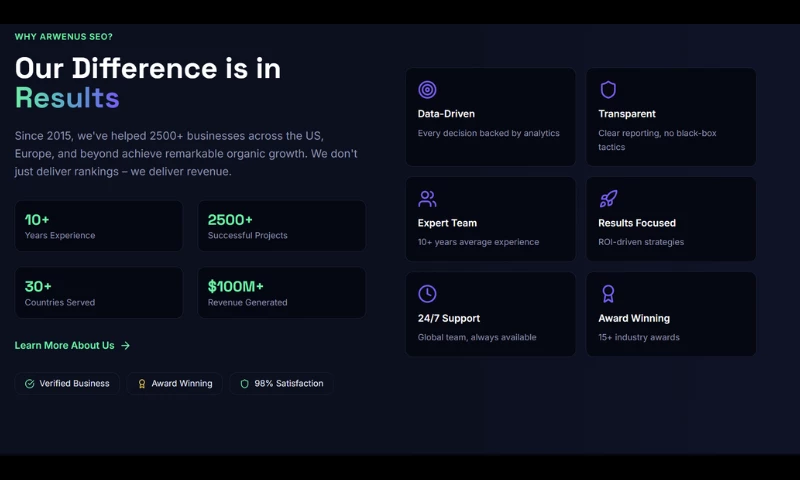Click the Expert Team people icon

[x=427, y=199]
